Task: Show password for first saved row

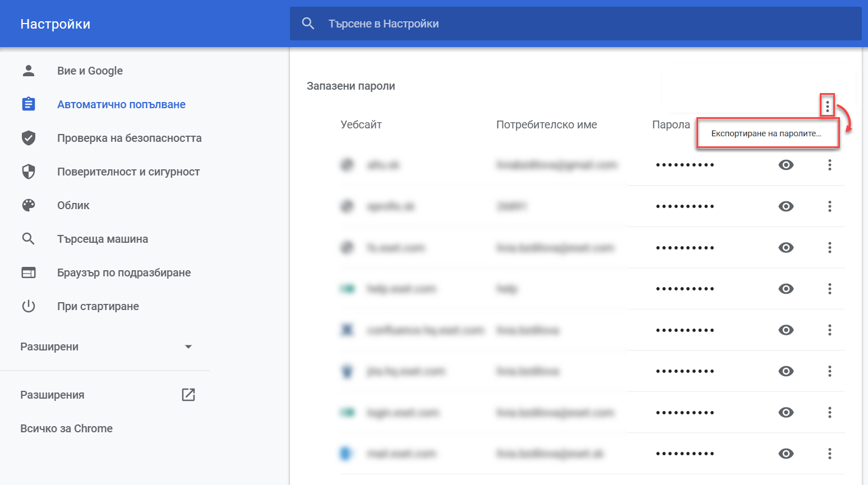Action: pyautogui.click(x=786, y=165)
